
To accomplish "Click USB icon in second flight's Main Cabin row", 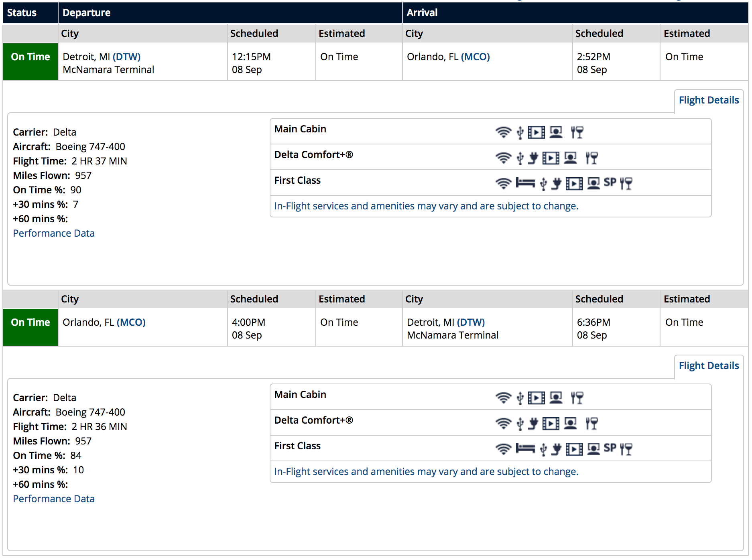I will tap(520, 398).
